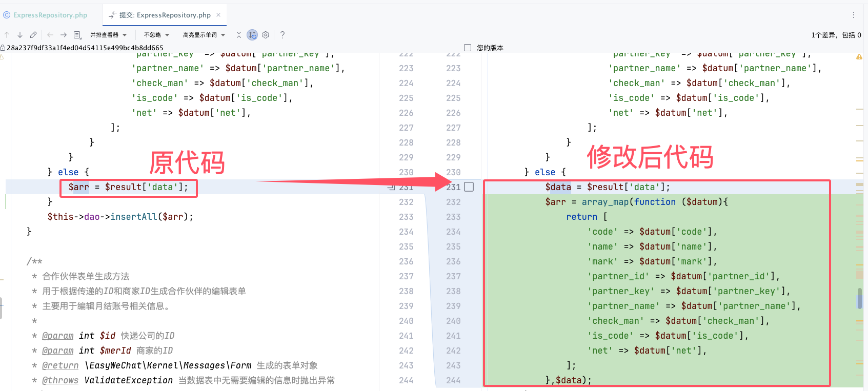868x391 pixels.
Task: Click 'is_code' line in left pane
Action: click(212, 98)
